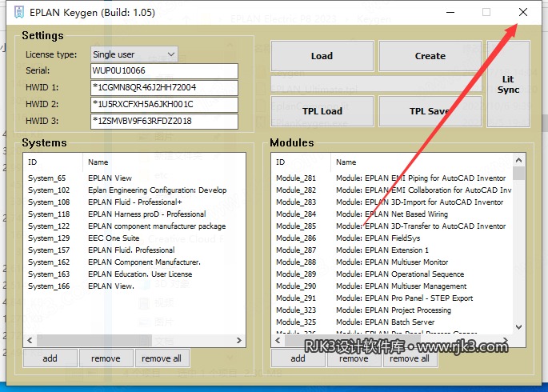This screenshot has height=392, width=548.
Task: Sort Systems list by Name column header
Action: [164, 162]
